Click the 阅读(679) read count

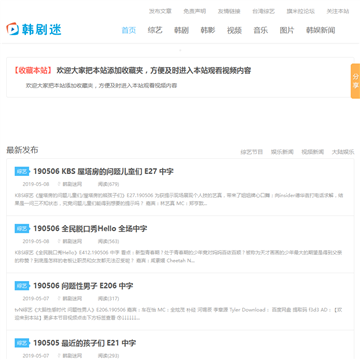(x=108, y=184)
